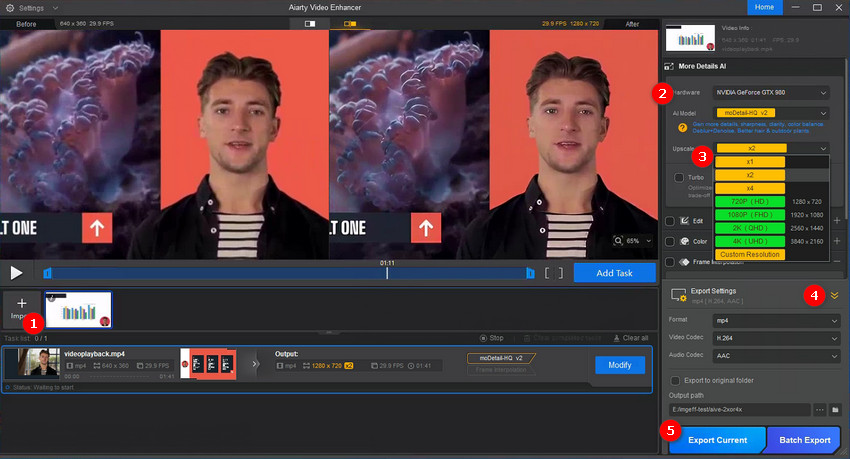
Task: Click the Import plus icon
Action: [22, 303]
